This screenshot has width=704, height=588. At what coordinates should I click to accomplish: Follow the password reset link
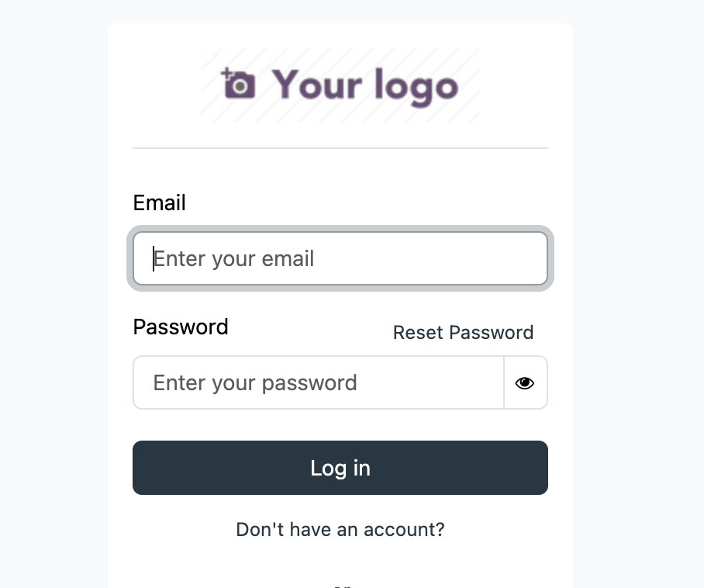point(463,332)
